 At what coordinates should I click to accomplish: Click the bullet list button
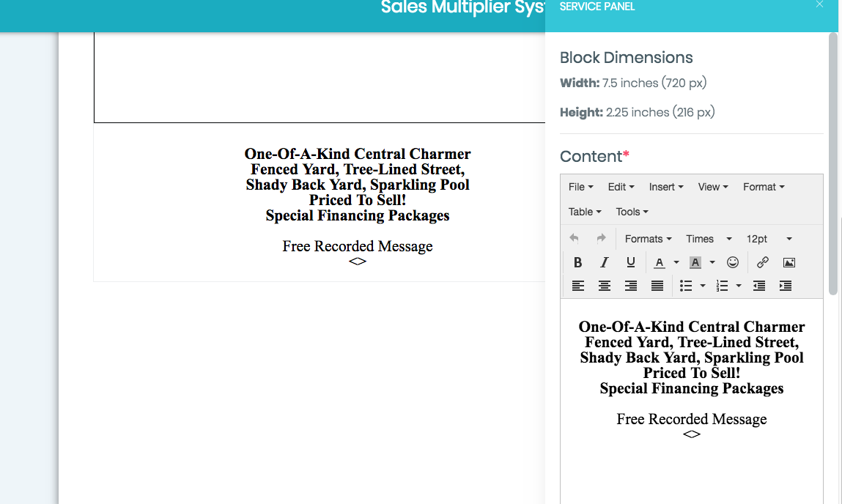coord(686,286)
